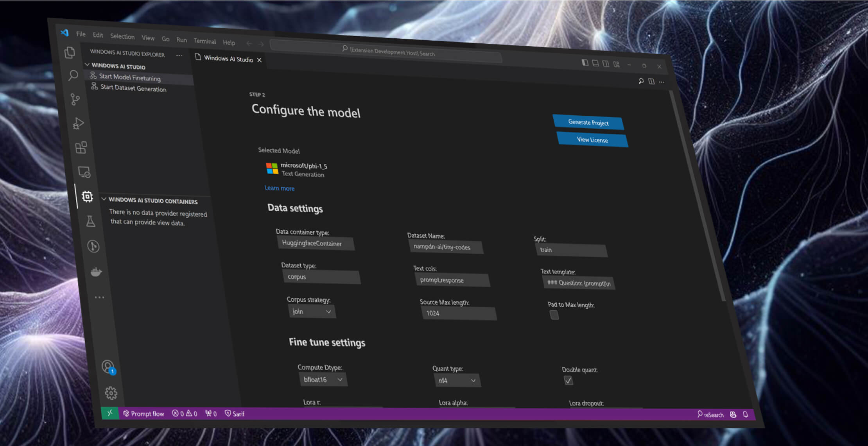Open Source Control in the activity bar
The image size is (868, 446).
(74, 100)
